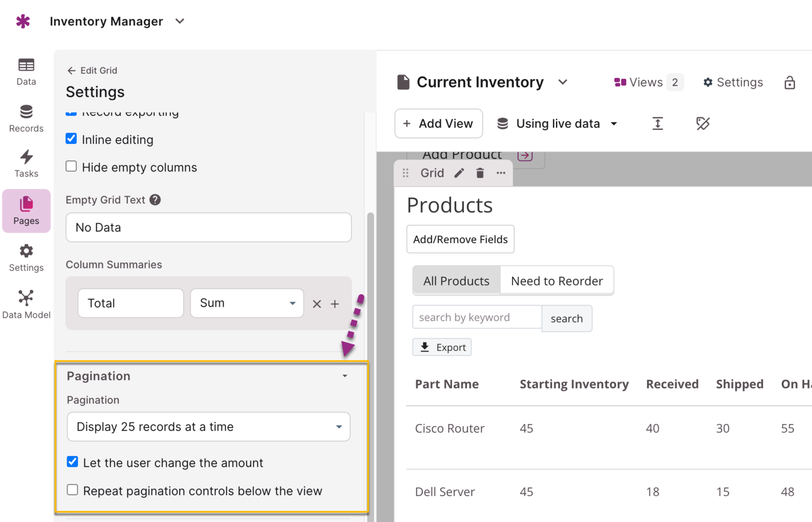Click the pencil icon to edit Grid

tap(459, 173)
